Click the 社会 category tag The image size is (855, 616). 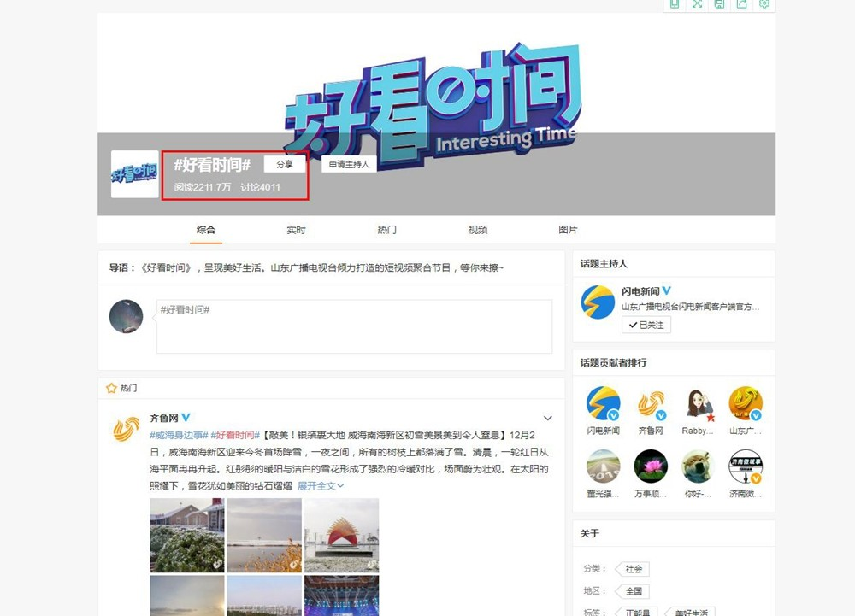point(634,569)
